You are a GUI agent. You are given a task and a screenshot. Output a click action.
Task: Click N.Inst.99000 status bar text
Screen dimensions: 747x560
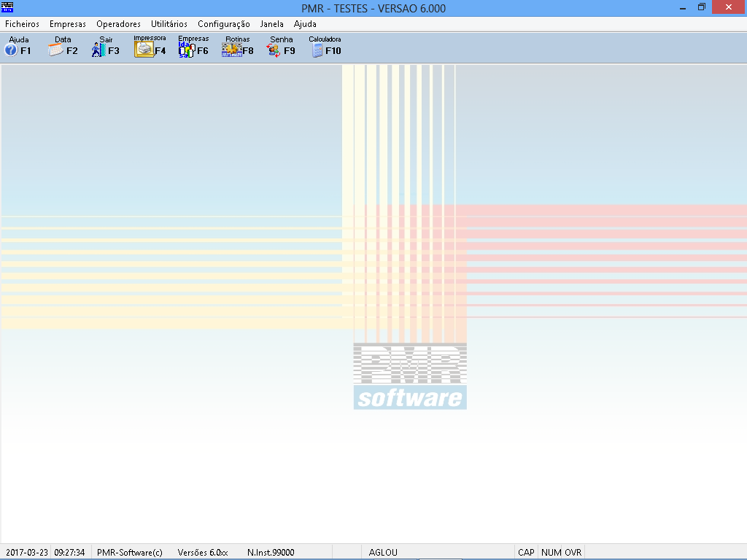pos(271,553)
